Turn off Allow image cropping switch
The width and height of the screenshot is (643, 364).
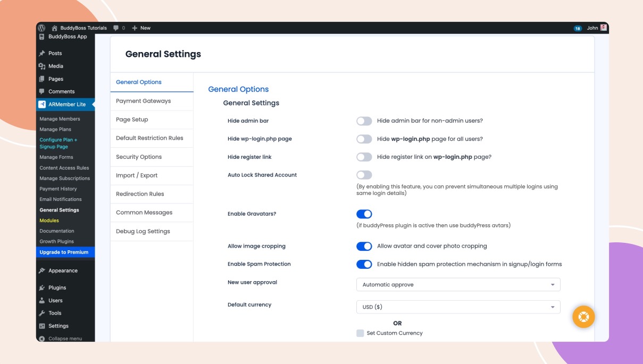coord(364,246)
